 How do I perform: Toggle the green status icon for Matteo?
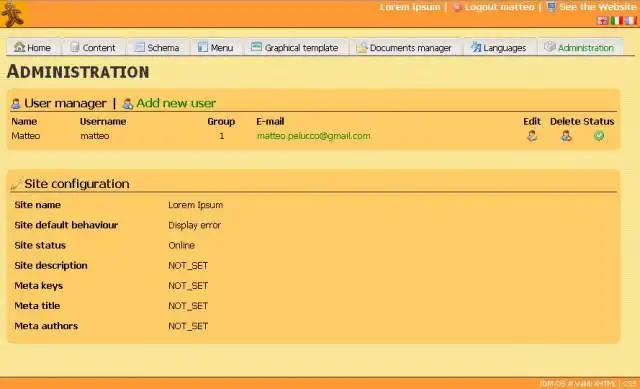[x=599, y=136]
